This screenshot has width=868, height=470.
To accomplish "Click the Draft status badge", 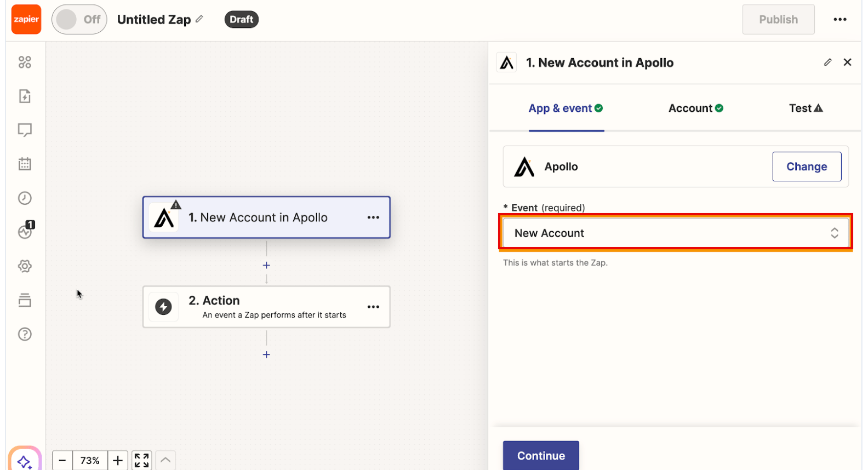I will 241,20.
